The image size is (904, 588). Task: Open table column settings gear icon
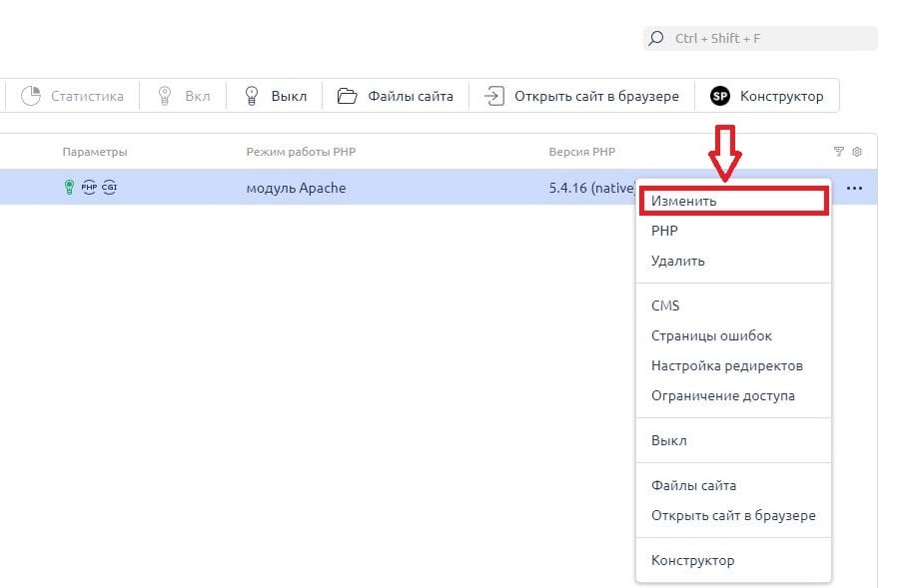point(857,152)
